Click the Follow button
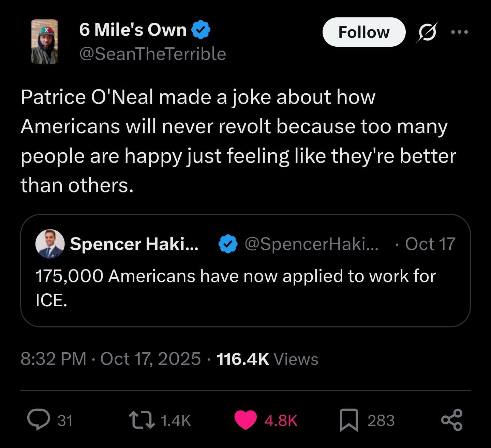The image size is (491, 448). pyautogui.click(x=363, y=32)
